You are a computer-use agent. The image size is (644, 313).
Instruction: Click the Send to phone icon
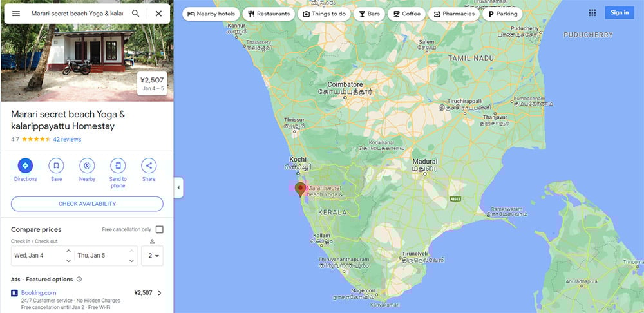(x=118, y=166)
